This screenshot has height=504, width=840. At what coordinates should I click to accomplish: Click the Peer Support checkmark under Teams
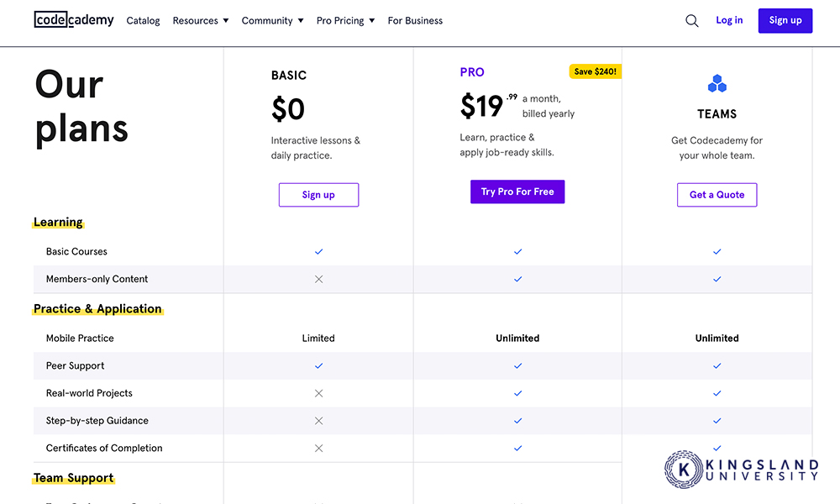[717, 365]
